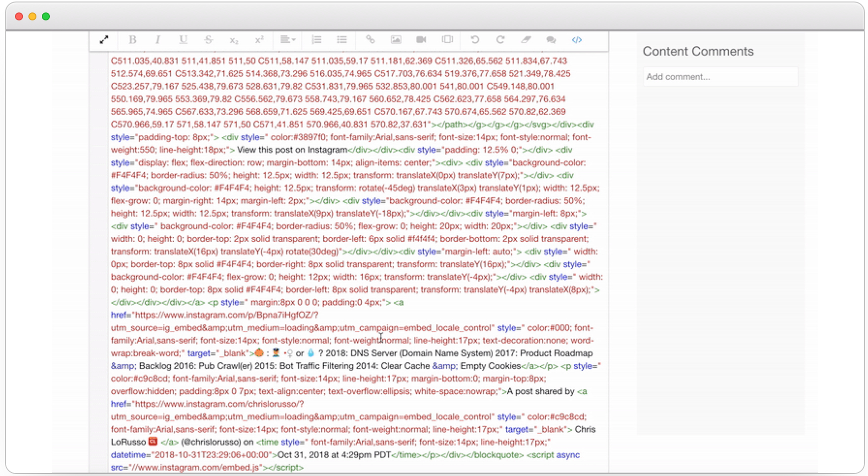Redo the last edit
Image resolution: width=868 pixels, height=476 pixels.
(500, 40)
